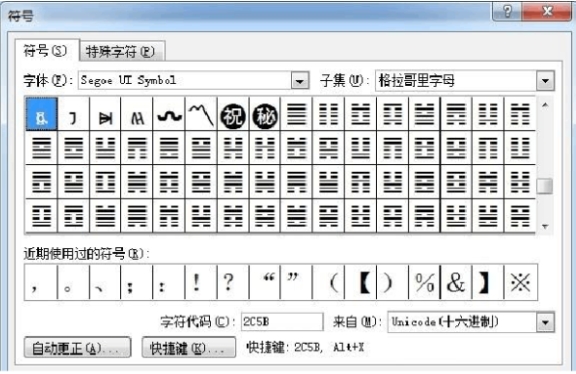The width and height of the screenshot is (576, 374).
Task: Insert the enumeration comma 、 from recent symbols
Action: click(105, 282)
